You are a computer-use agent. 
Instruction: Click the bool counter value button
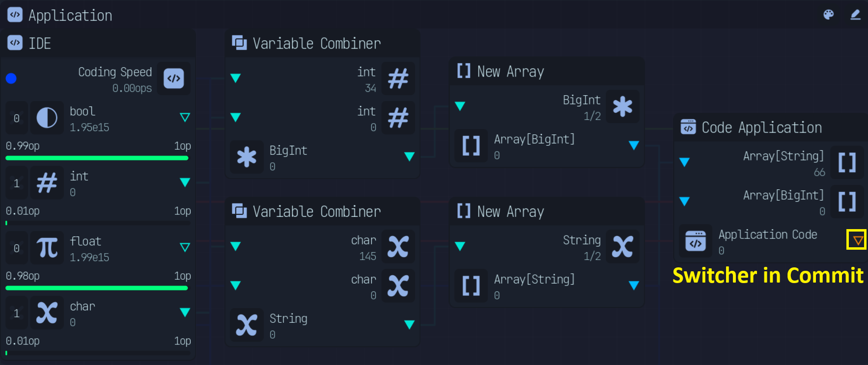click(17, 118)
